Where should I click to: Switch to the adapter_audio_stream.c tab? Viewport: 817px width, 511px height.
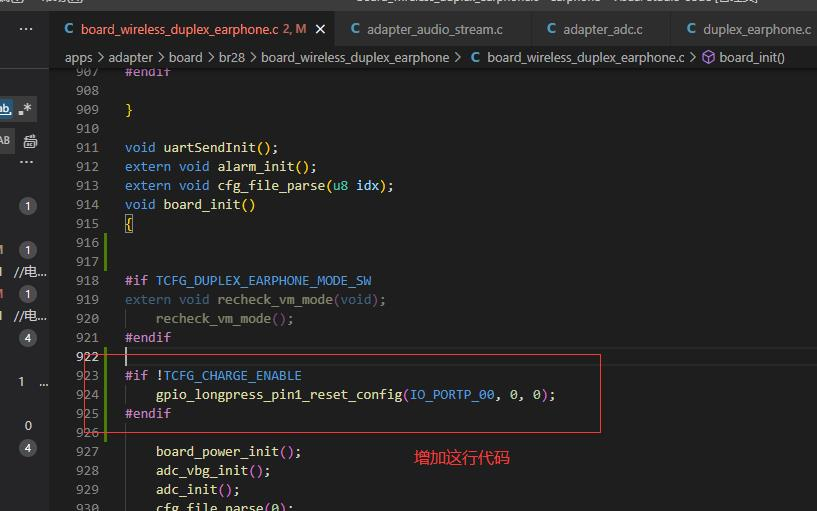(427, 30)
